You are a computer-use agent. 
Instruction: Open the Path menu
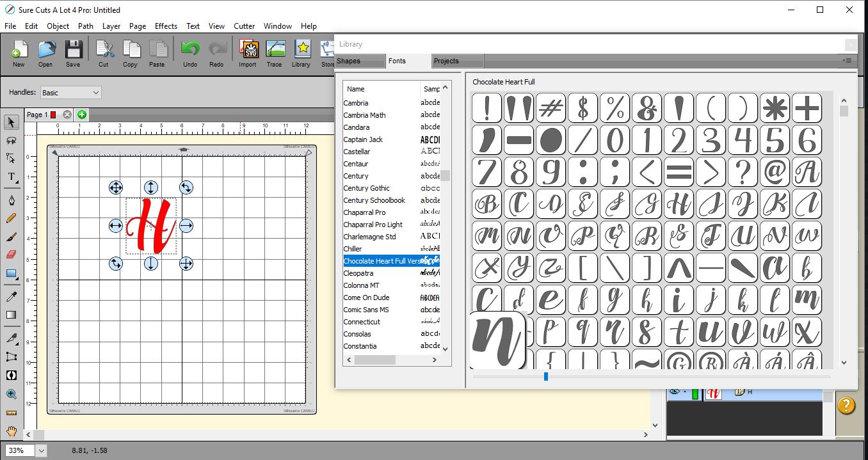(86, 26)
